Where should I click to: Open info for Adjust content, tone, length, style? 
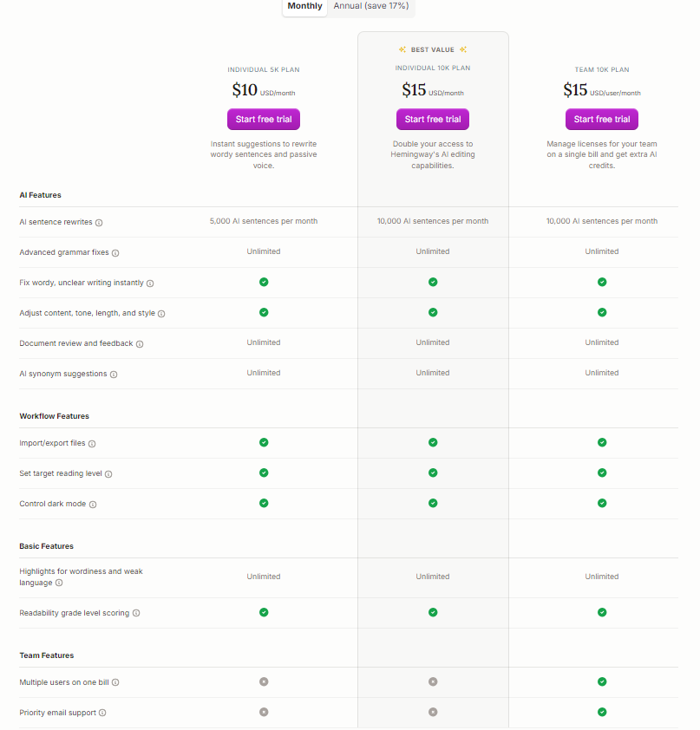161,314
